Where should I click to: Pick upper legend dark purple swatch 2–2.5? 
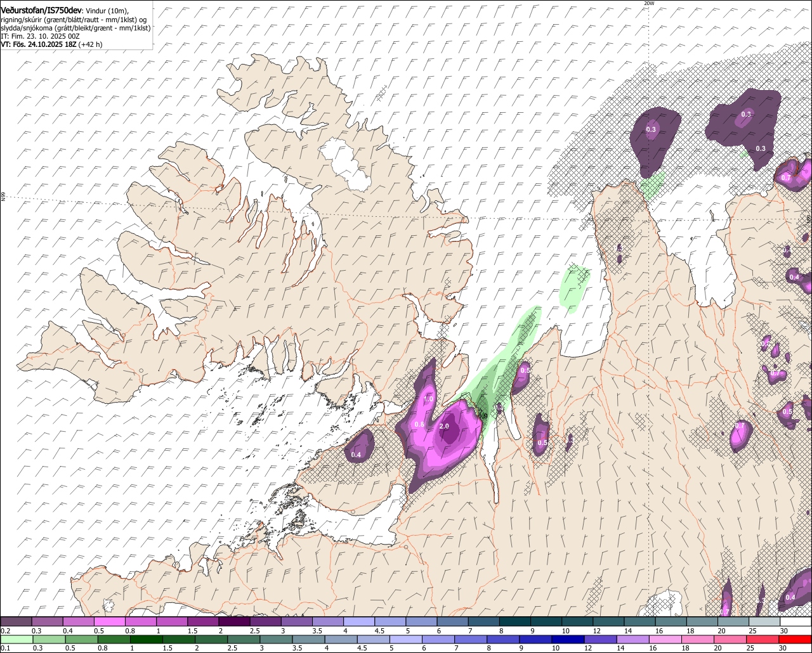(x=235, y=621)
